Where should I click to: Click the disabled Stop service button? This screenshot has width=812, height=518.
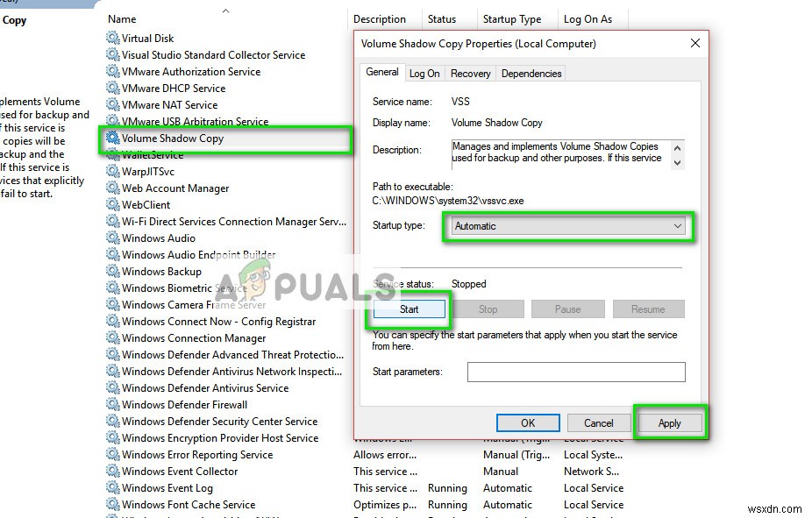[488, 309]
